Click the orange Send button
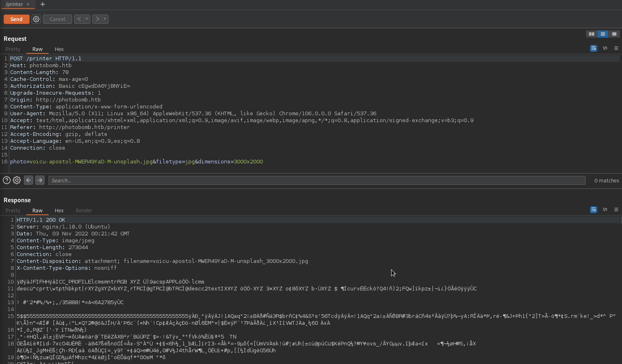Viewport: 622px width, 364px height. 16,19
